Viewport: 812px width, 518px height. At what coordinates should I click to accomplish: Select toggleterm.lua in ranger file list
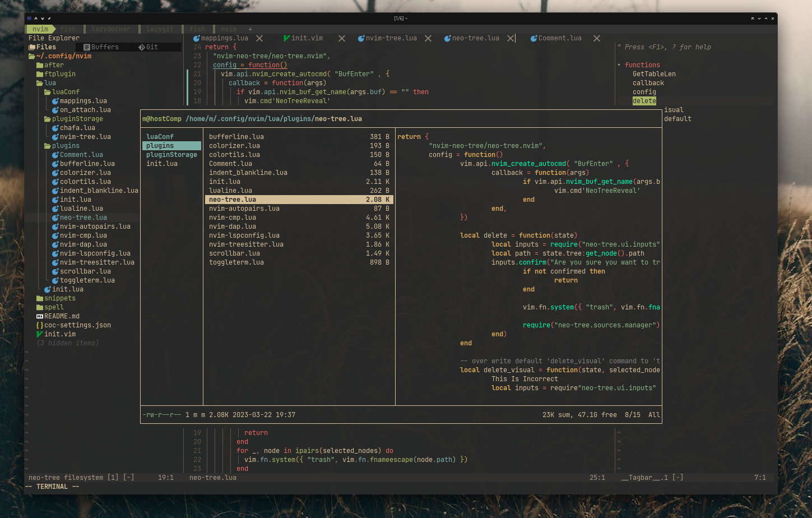[x=299, y=262]
